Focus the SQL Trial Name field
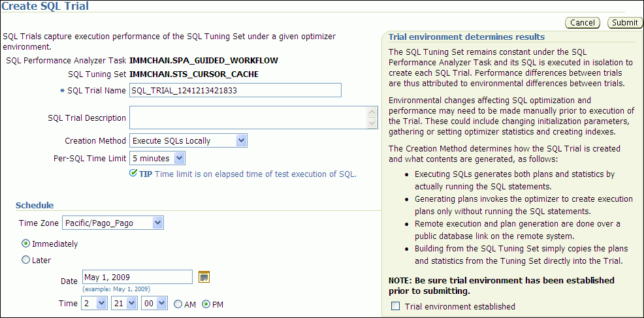The width and height of the screenshot is (644, 318). 235,90
